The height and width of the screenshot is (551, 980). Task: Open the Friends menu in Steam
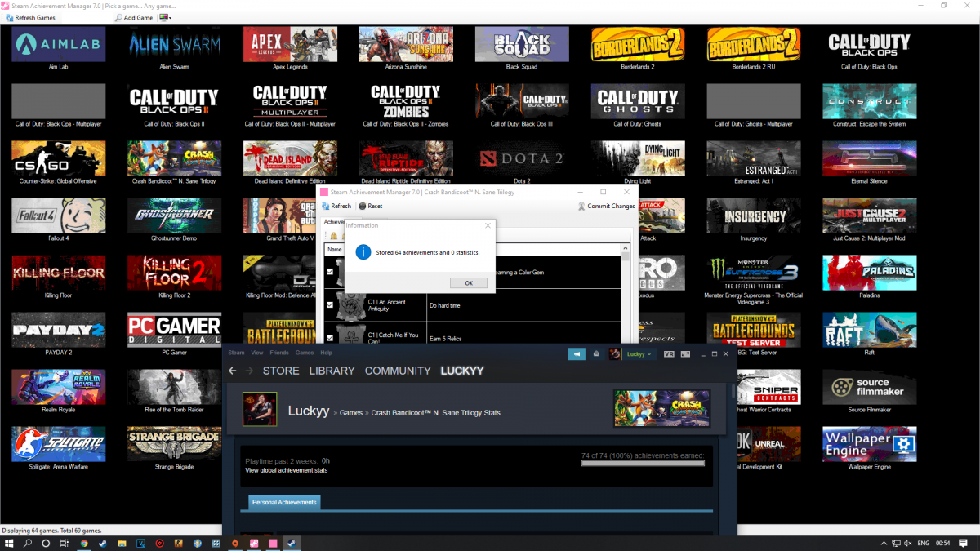[x=278, y=353]
